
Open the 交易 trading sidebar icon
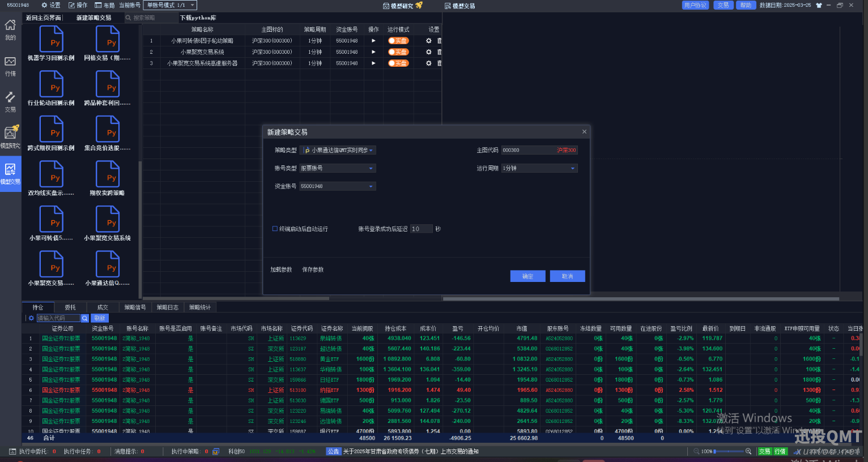(10, 102)
